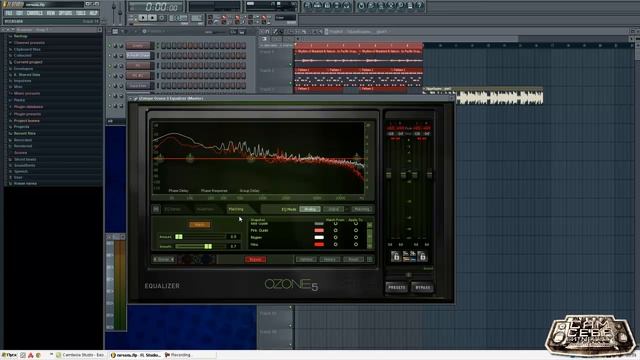
Task: Click the Stop button in the transport
Action: pyautogui.click(x=152, y=18)
